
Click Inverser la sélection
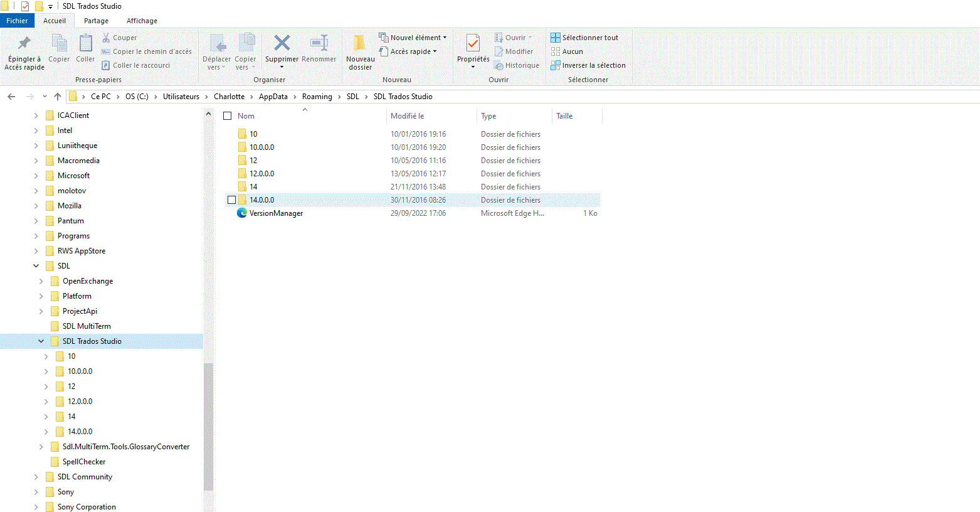tap(588, 65)
